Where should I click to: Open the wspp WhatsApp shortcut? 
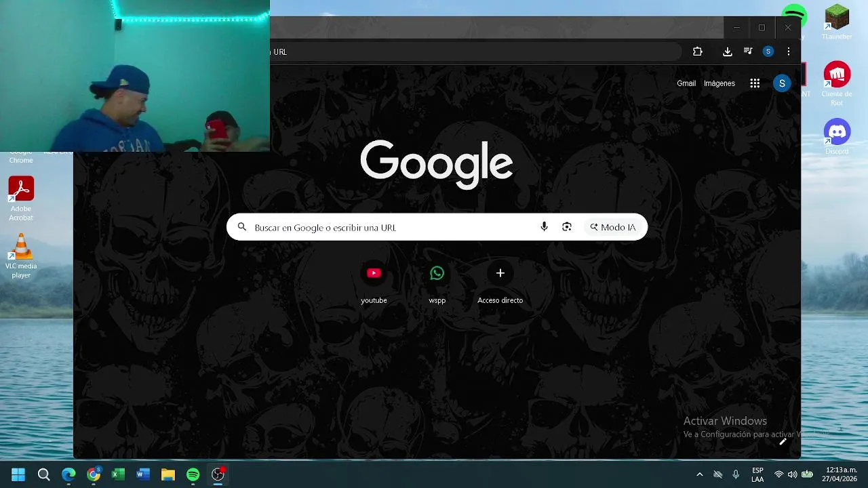click(437, 283)
